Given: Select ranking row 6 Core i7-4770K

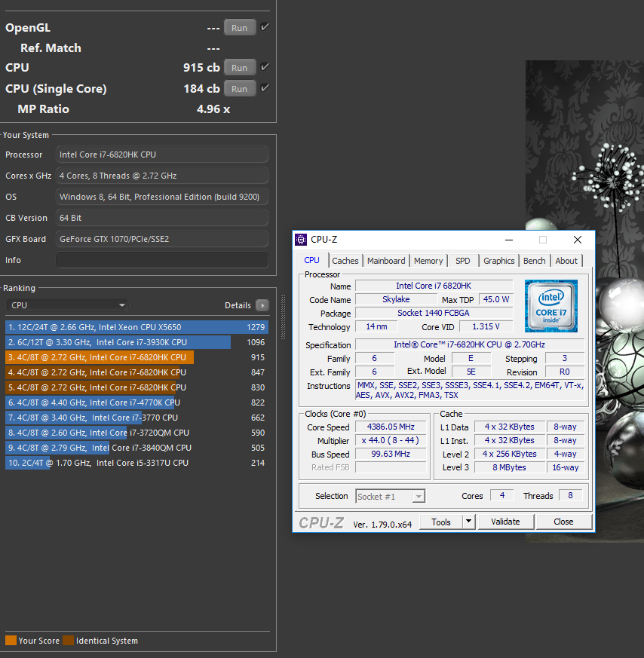Looking at the screenshot, I should point(136,402).
